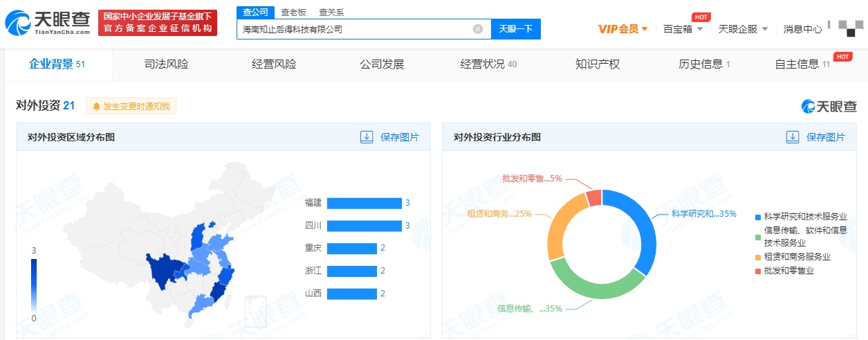Screen dimensions: 868x340
Task: Click the 山西 bar in the region chart
Action: pos(352,294)
